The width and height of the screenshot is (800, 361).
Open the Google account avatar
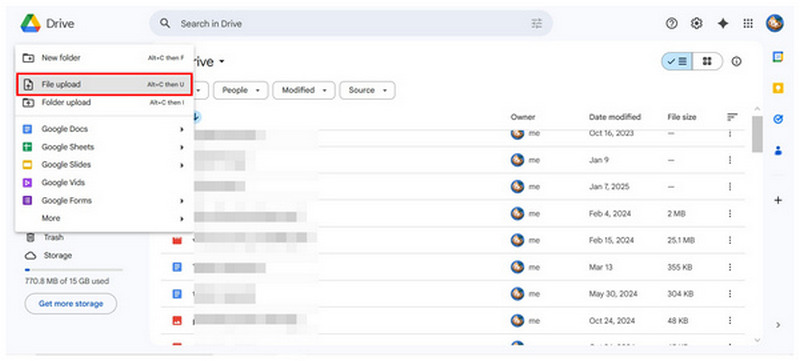[x=774, y=23]
